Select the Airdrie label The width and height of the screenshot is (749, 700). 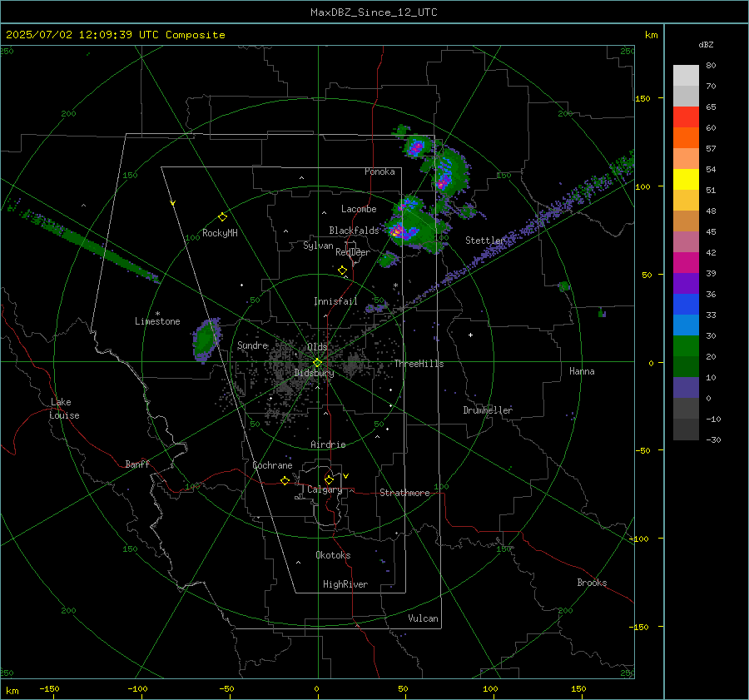click(x=328, y=444)
